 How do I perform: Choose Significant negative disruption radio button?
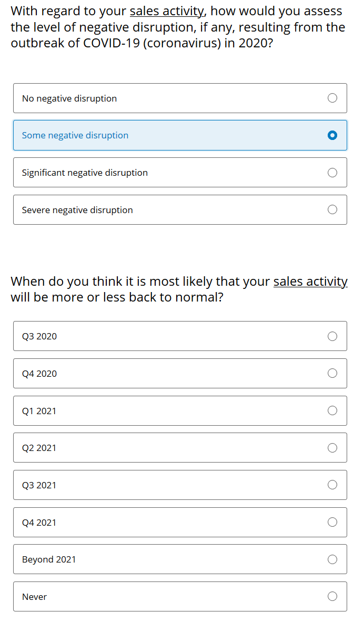coord(332,173)
